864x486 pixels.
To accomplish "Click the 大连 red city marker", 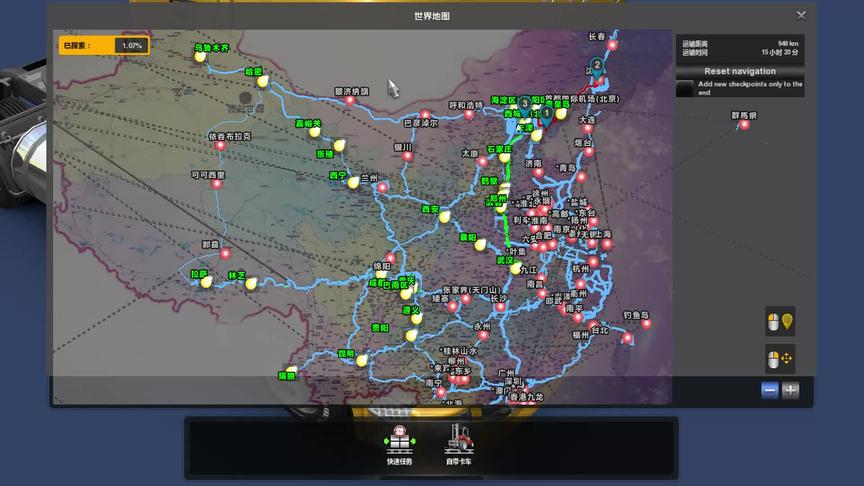I will pos(587,129).
